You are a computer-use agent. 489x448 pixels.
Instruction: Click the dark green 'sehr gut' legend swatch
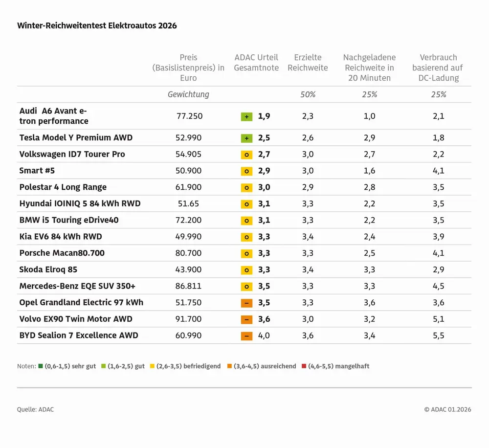[40, 366]
